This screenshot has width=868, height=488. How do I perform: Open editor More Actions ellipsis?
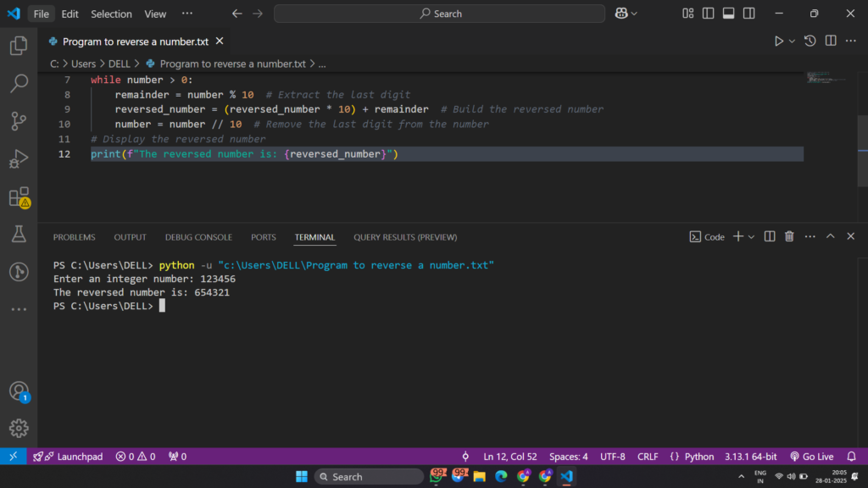tap(851, 41)
